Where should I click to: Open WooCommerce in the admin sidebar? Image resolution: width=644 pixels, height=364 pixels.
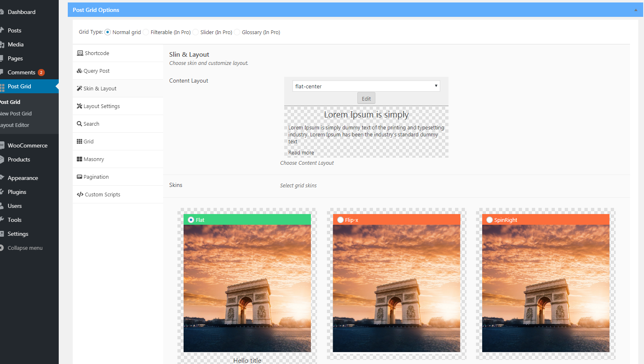tap(27, 145)
